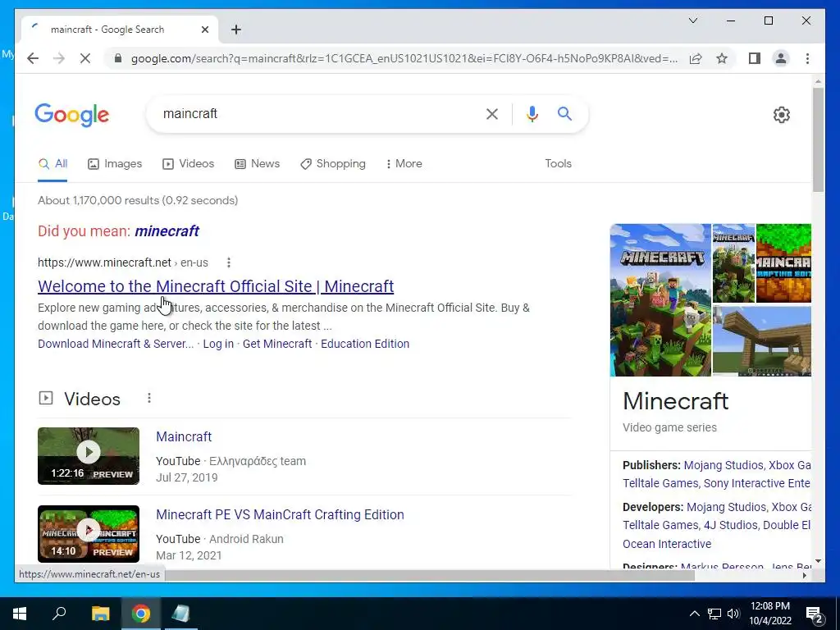Click the 'minecraft' spelling suggestion

click(x=167, y=231)
